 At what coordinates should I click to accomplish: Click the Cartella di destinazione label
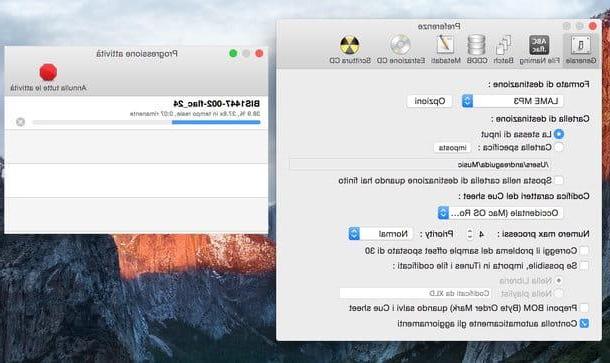pos(540,119)
